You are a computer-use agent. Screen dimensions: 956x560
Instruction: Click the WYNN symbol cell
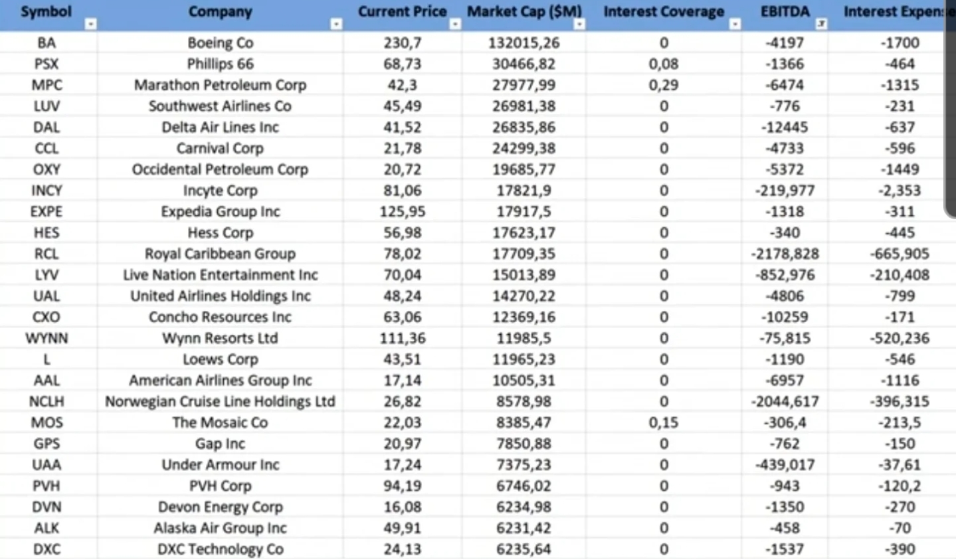click(x=47, y=338)
